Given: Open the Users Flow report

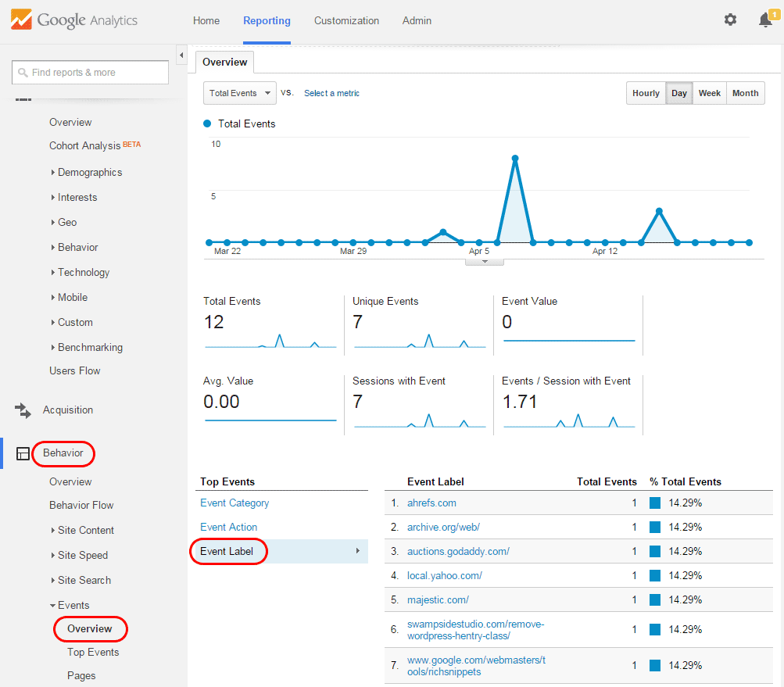Looking at the screenshot, I should pyautogui.click(x=74, y=371).
